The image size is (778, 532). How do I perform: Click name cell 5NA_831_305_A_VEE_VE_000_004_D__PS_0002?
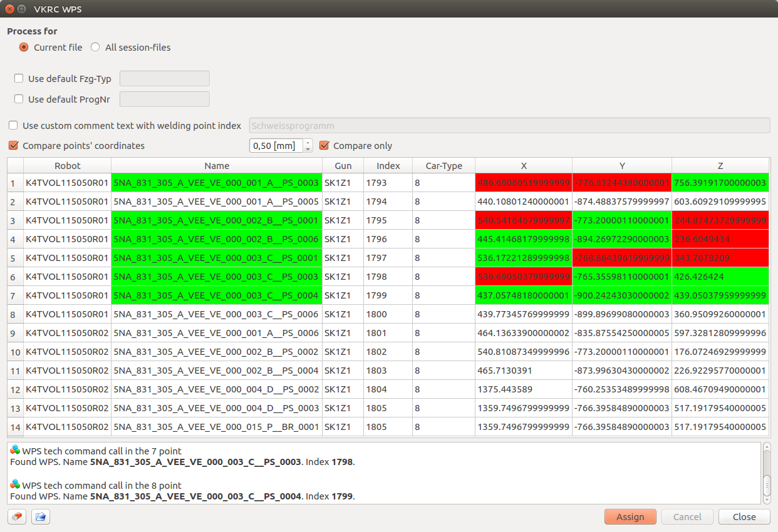point(217,389)
